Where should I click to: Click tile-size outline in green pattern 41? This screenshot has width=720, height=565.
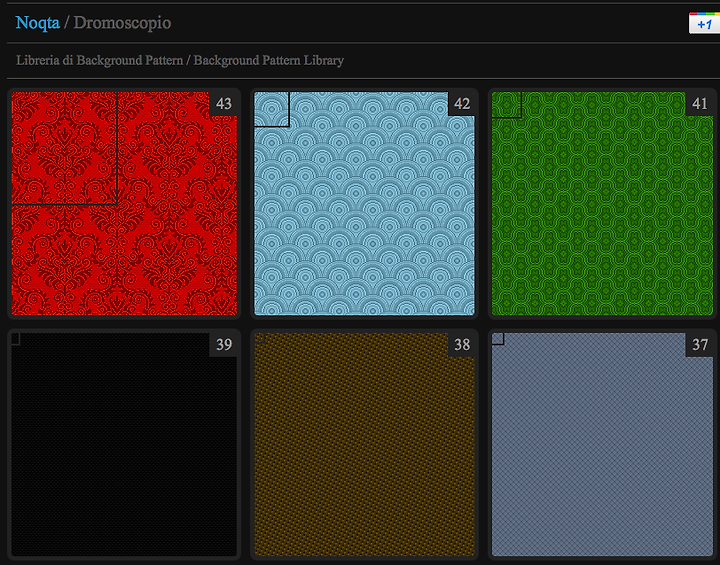point(506,105)
